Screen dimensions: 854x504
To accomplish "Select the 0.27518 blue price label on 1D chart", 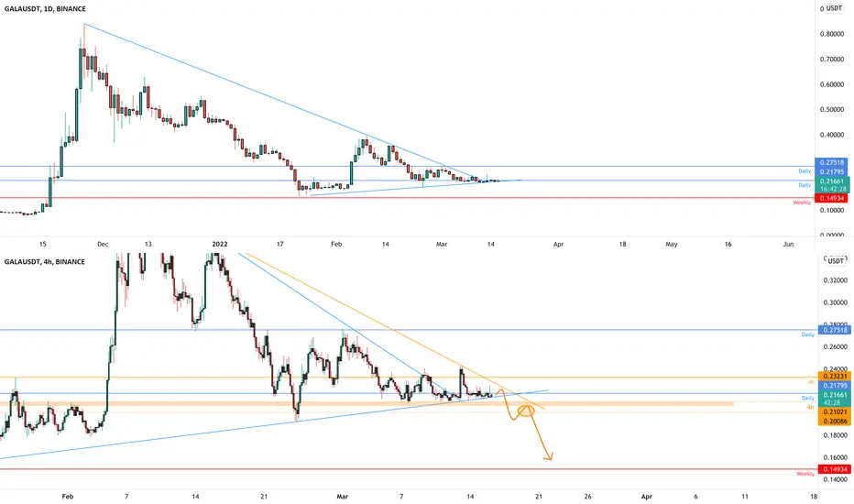I will point(832,162).
